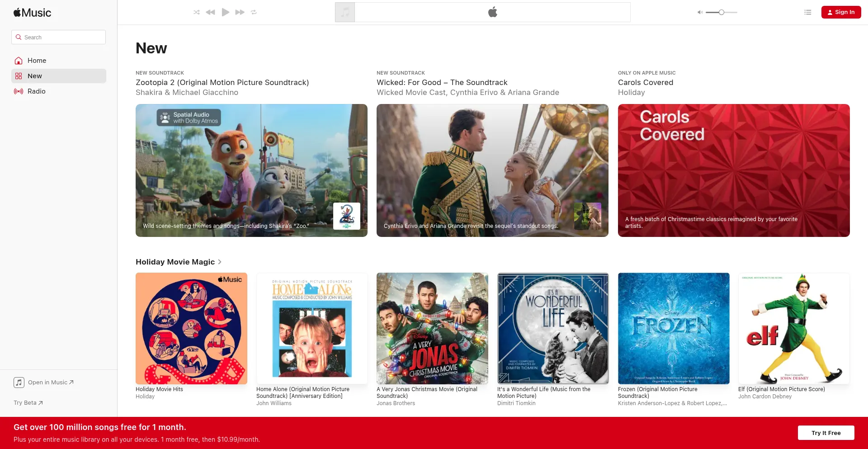Toggle repeat playback mode
The height and width of the screenshot is (449, 868).
point(254,12)
